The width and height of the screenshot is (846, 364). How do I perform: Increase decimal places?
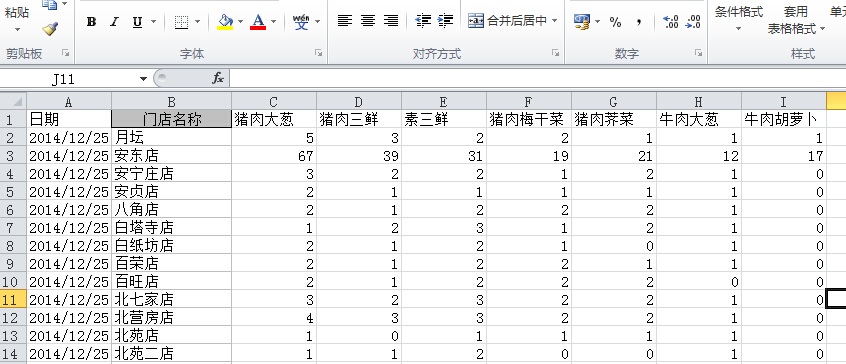671,22
